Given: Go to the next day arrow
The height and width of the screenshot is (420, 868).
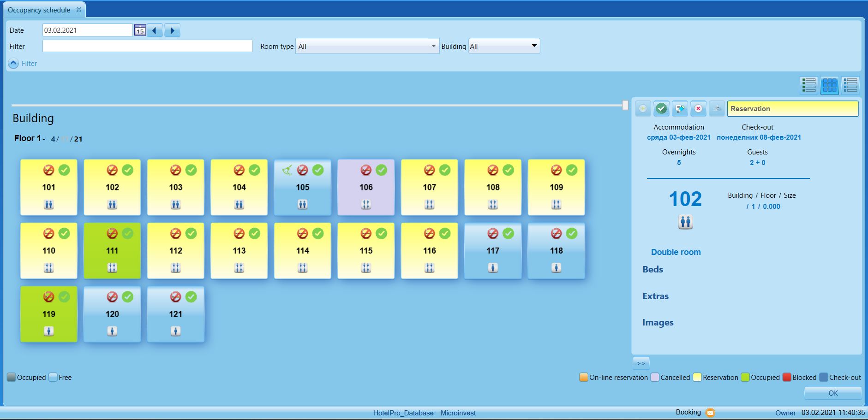Looking at the screenshot, I should pyautogui.click(x=172, y=30).
